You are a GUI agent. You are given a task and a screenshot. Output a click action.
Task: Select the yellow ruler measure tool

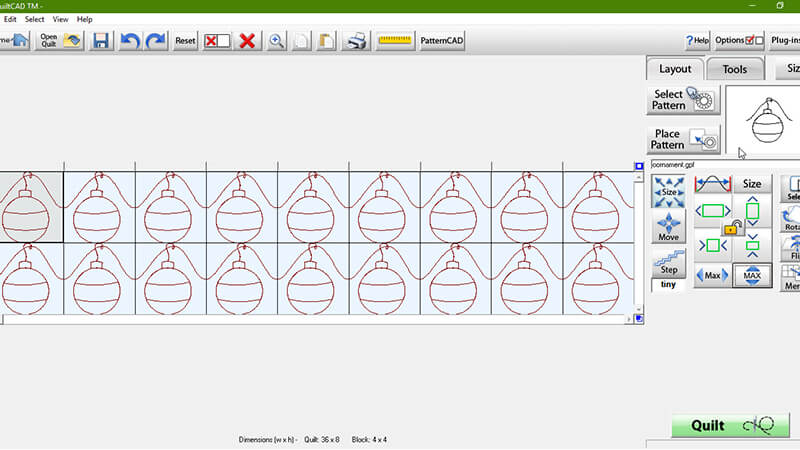coord(395,41)
